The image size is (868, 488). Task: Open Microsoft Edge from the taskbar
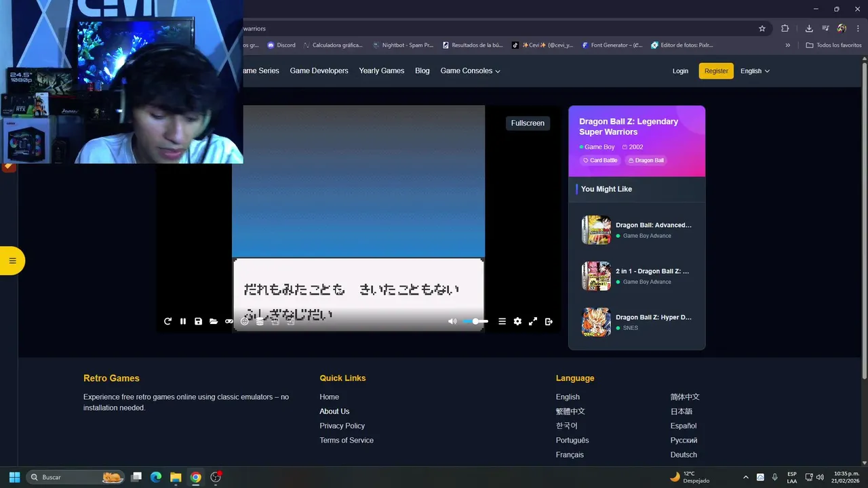coord(155,477)
